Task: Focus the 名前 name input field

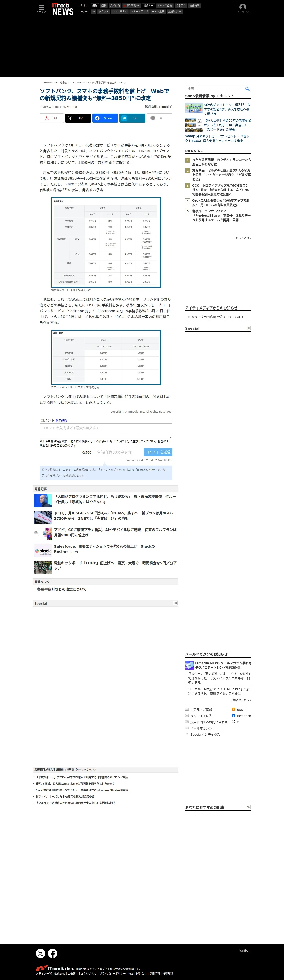Action: 119,452
